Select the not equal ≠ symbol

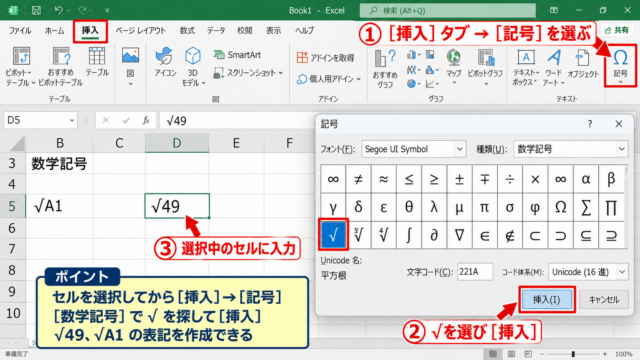[358, 179]
